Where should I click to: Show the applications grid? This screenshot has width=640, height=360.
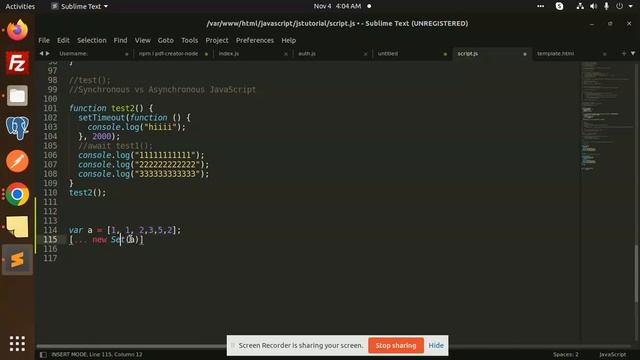click(x=17, y=343)
